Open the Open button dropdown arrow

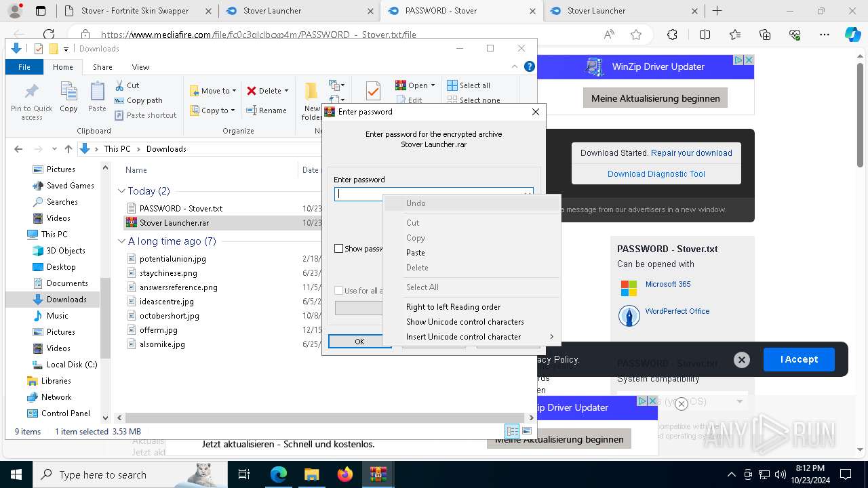click(433, 85)
